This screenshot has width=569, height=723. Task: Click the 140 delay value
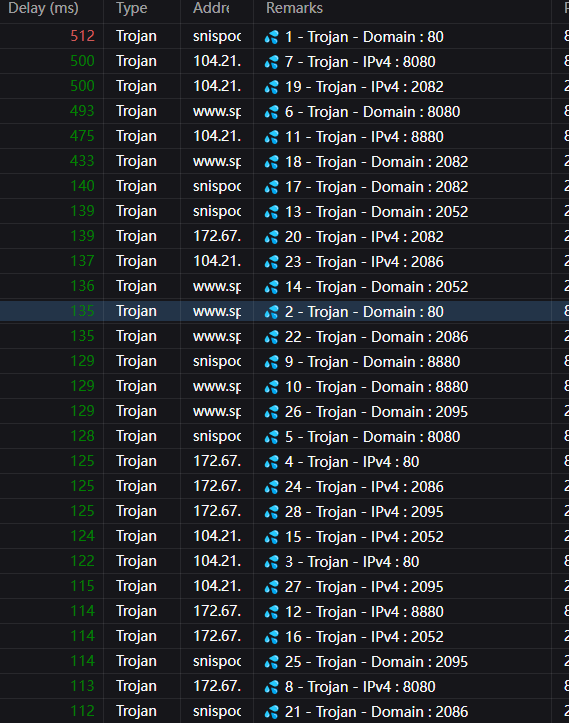click(83, 186)
